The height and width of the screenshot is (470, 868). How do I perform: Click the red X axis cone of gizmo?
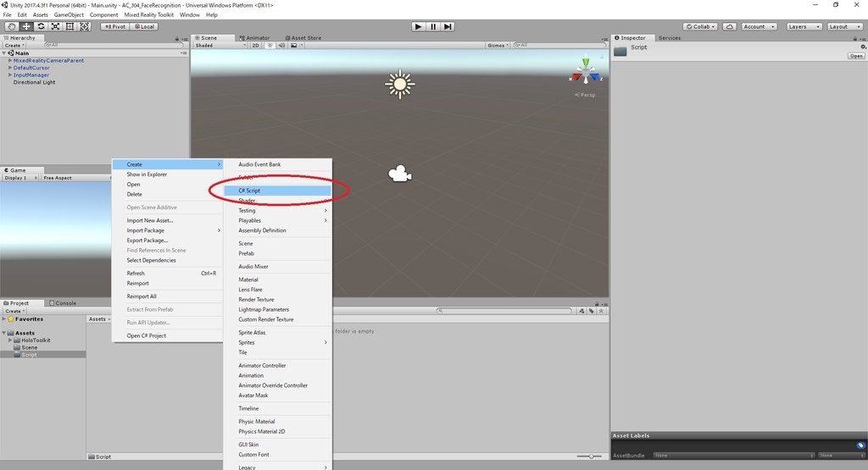(576, 77)
